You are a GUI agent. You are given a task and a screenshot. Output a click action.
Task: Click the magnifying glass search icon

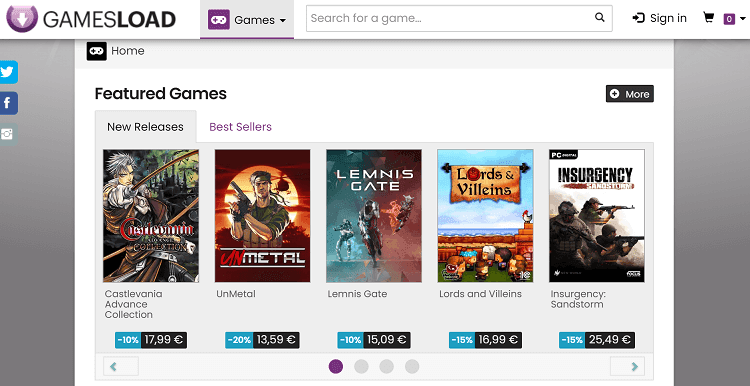(x=599, y=18)
